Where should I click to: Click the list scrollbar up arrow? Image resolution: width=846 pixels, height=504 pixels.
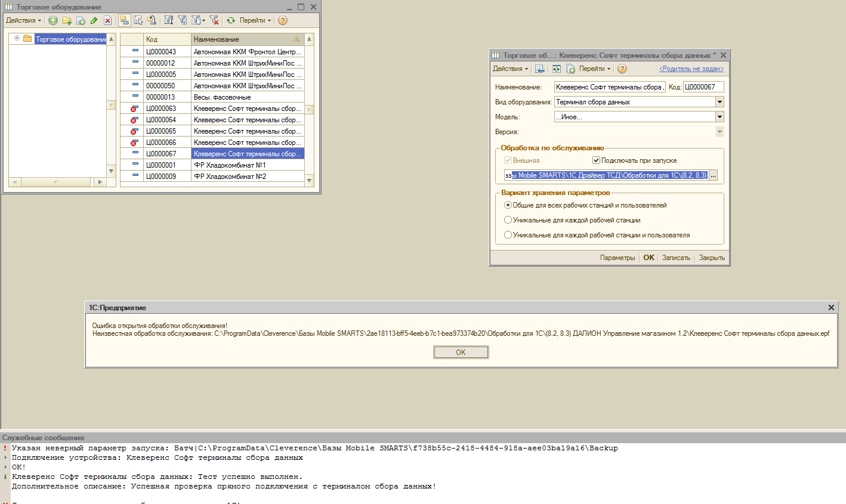[x=309, y=39]
